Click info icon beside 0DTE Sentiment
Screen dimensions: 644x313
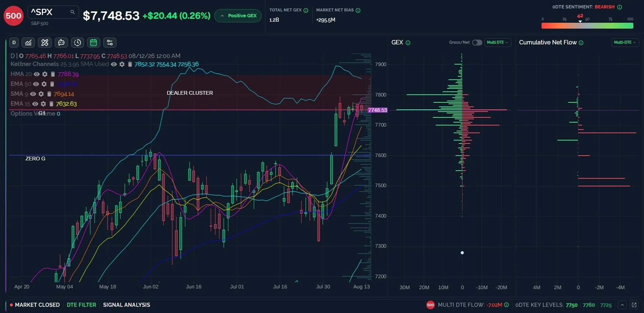tap(619, 7)
